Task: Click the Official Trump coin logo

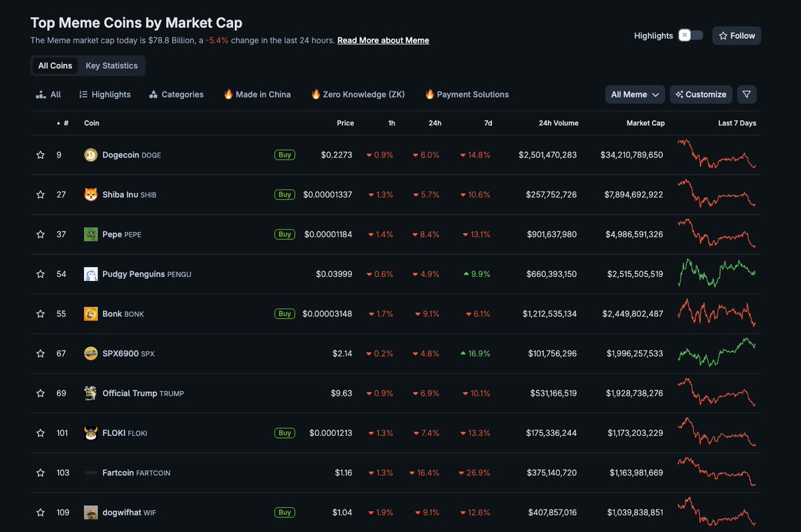Action: (91, 393)
